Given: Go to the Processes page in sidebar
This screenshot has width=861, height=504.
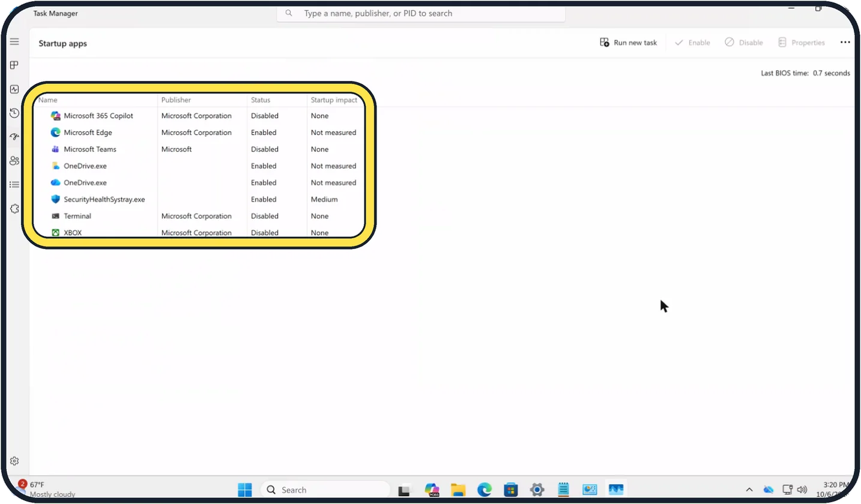Looking at the screenshot, I should tap(14, 65).
